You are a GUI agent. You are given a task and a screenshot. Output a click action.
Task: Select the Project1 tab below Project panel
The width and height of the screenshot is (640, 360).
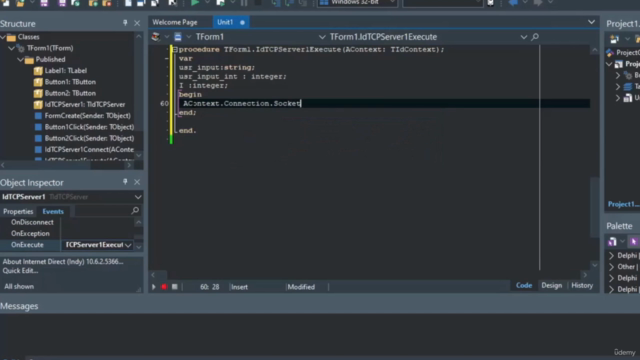click(x=623, y=204)
